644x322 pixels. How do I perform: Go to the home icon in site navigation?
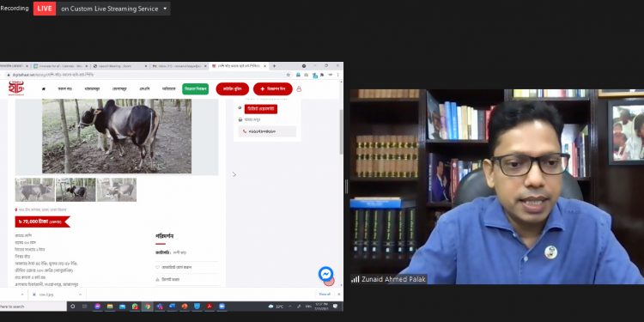pos(44,88)
